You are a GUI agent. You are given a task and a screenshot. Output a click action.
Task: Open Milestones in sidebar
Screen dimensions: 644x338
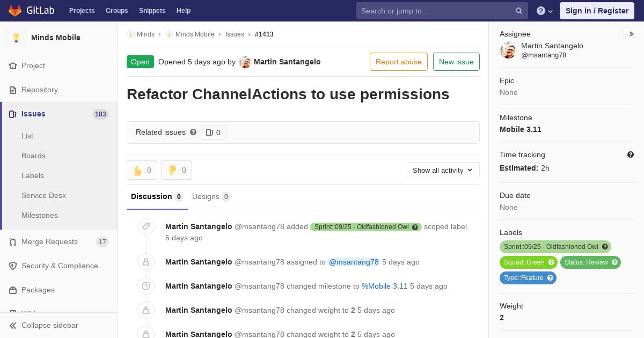pos(40,215)
